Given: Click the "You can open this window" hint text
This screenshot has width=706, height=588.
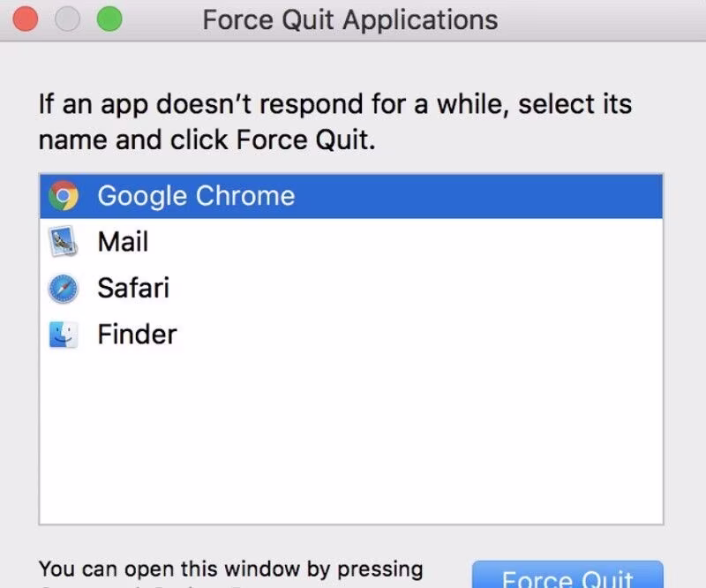Looking at the screenshot, I should pos(231,569).
